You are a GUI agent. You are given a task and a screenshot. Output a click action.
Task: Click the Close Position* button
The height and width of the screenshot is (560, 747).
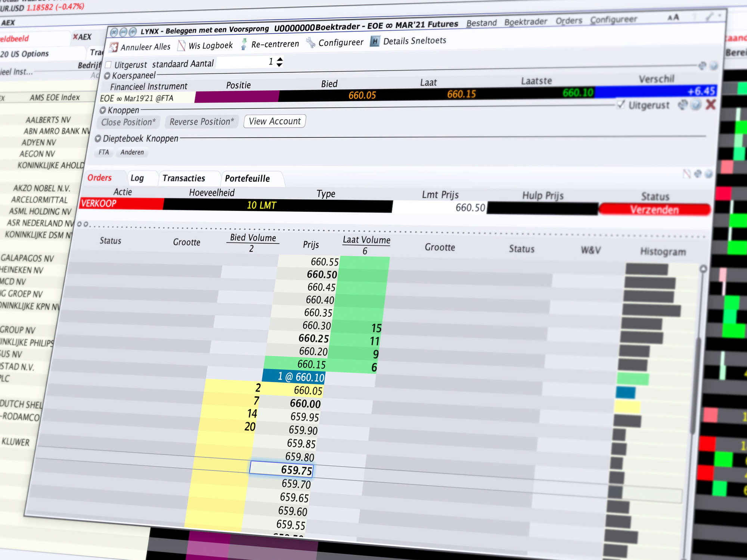coord(128,122)
